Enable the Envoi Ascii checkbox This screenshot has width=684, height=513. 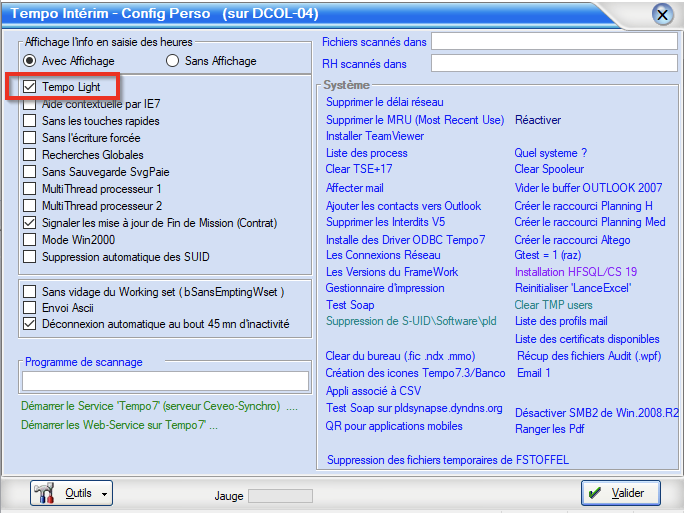click(30, 308)
